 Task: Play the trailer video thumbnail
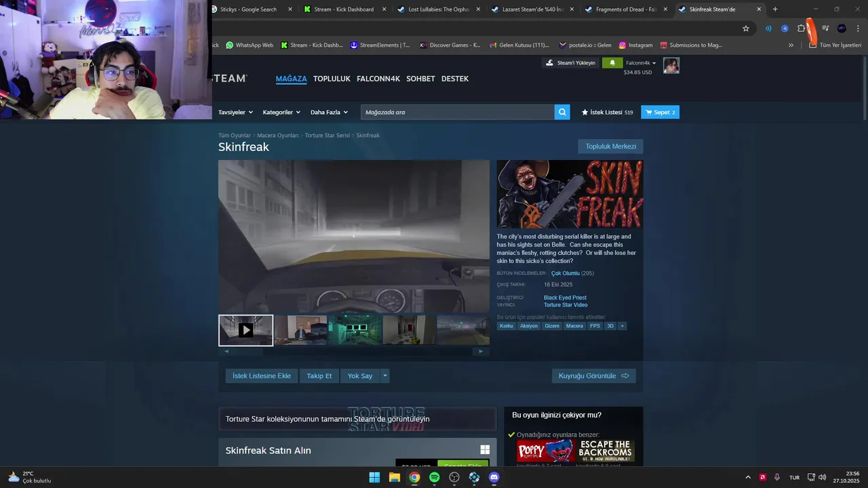pyautogui.click(x=245, y=330)
